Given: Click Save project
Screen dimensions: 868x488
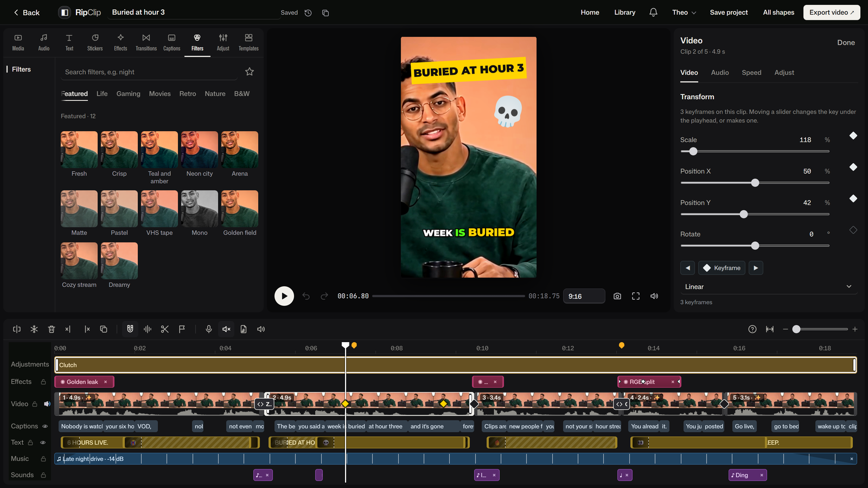Looking at the screenshot, I should point(729,12).
